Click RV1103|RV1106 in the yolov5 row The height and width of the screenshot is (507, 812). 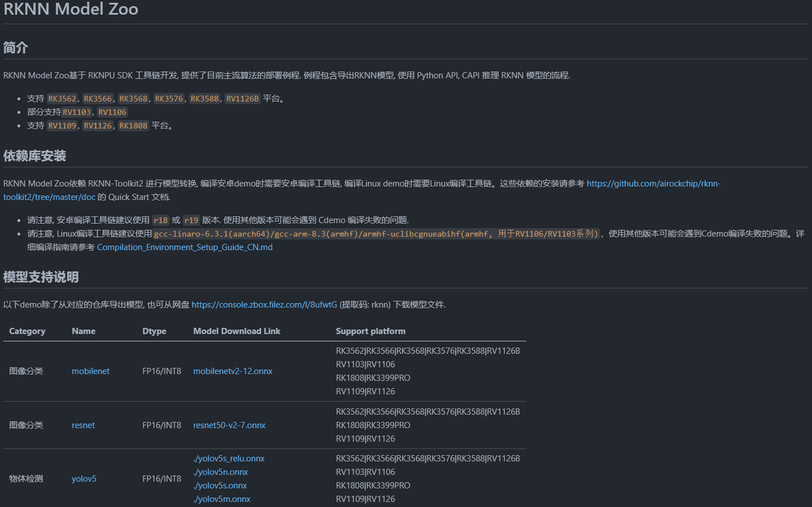[366, 472]
